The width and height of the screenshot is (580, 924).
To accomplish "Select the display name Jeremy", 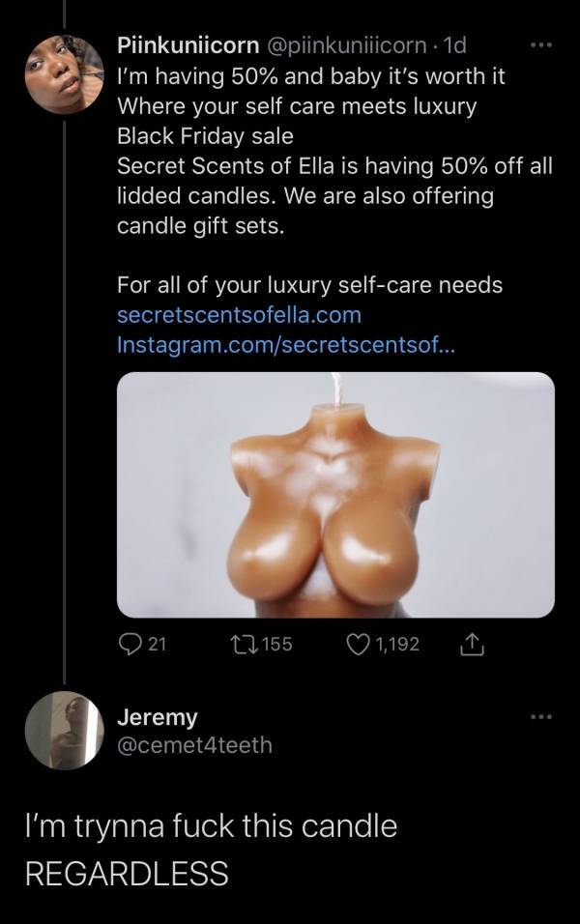I will 157,717.
